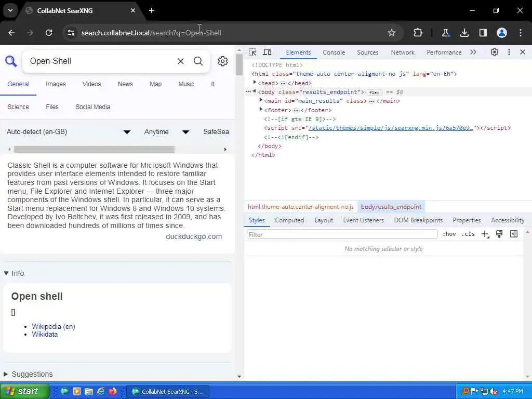Open a new browser tab
Viewport: 532px width, 399px height.
(x=152, y=10)
